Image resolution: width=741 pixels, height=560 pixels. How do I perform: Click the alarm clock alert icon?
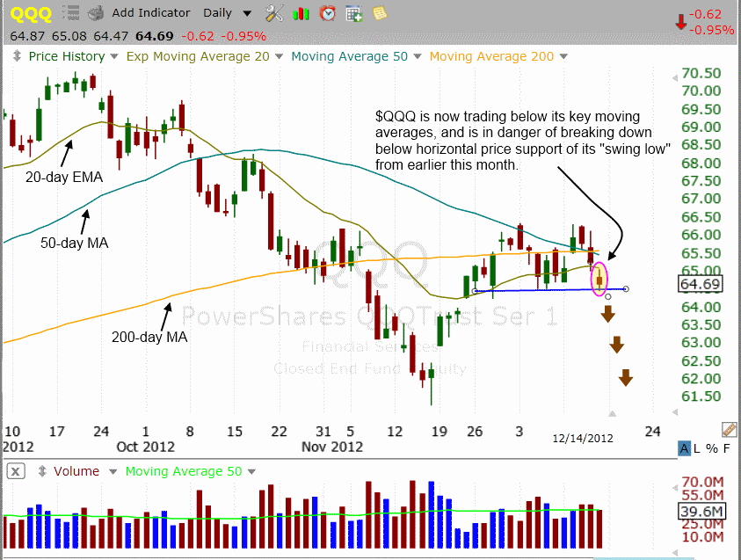click(x=327, y=13)
